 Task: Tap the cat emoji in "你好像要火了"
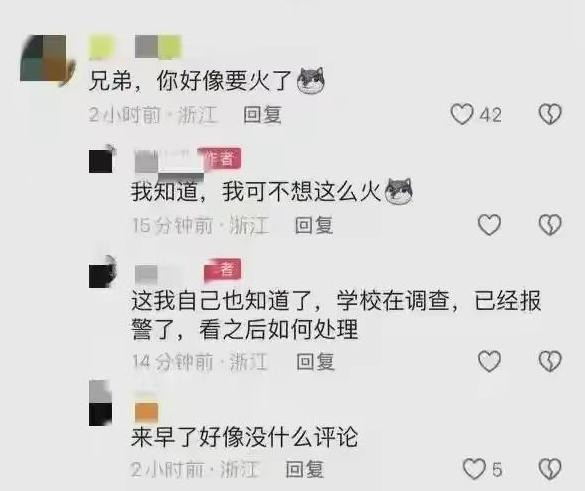pos(311,80)
